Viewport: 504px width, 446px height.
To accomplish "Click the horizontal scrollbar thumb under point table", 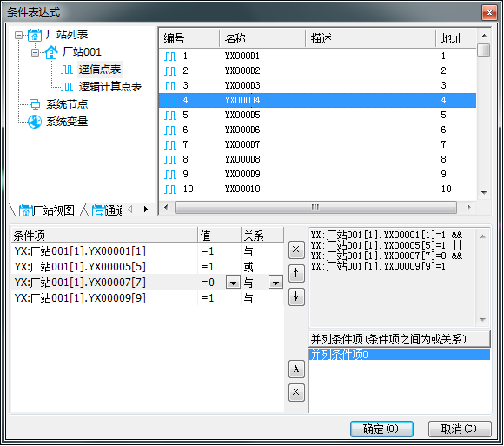I will click(315, 208).
